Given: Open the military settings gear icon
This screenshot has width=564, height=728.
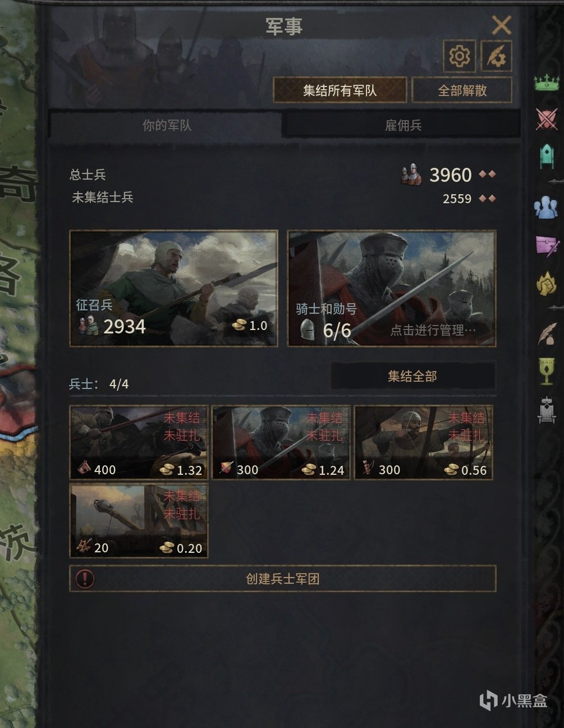Looking at the screenshot, I should pos(459,56).
